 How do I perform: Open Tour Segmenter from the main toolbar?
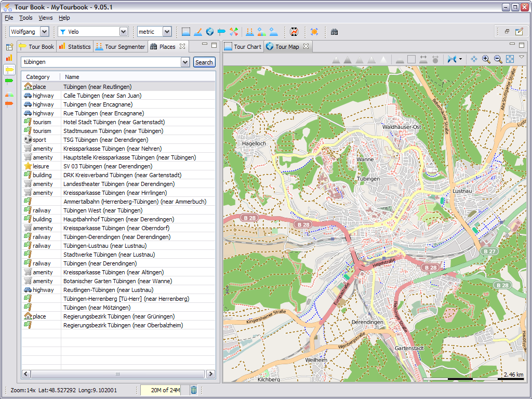click(x=250, y=32)
